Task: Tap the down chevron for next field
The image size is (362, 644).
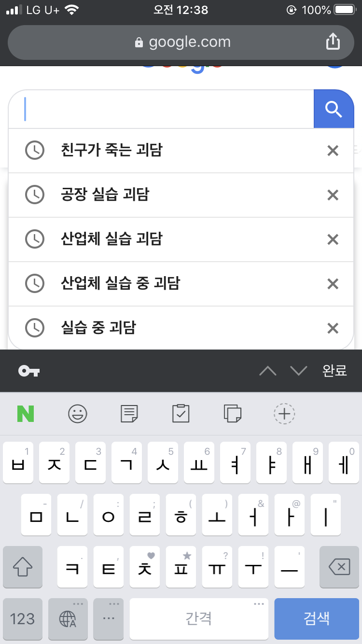Action: tap(299, 371)
